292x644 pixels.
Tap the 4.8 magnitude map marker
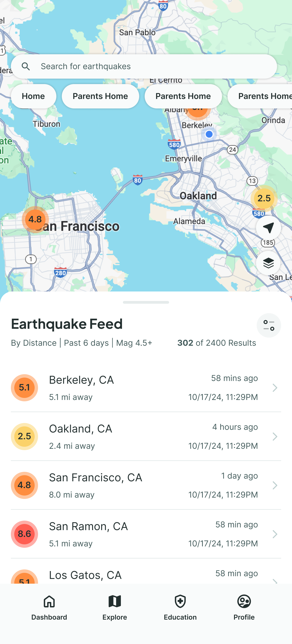point(35,219)
